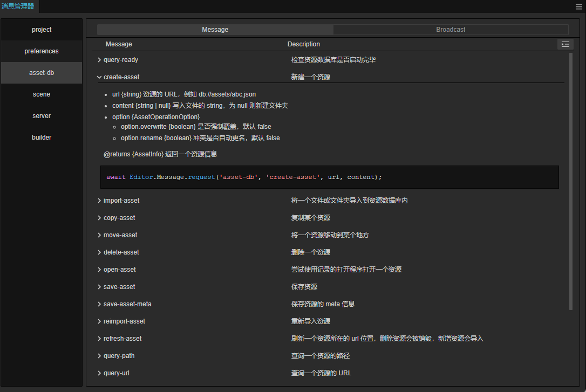Expand the refresh-asset chevron
This screenshot has height=392, width=586.
[99, 339]
